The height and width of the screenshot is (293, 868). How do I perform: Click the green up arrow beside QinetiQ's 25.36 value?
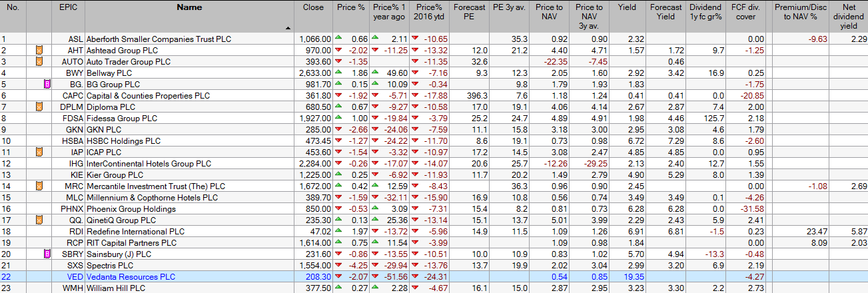(376, 220)
